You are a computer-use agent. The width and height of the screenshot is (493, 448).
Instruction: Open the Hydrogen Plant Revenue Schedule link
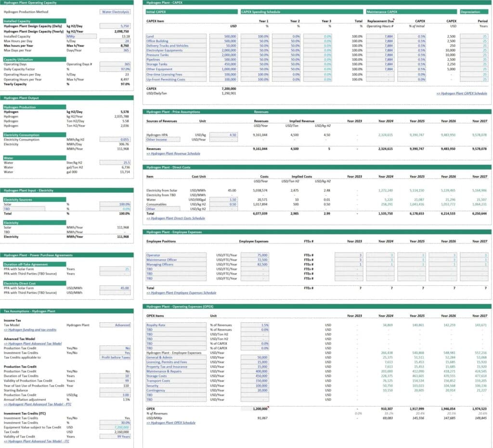tap(173, 154)
